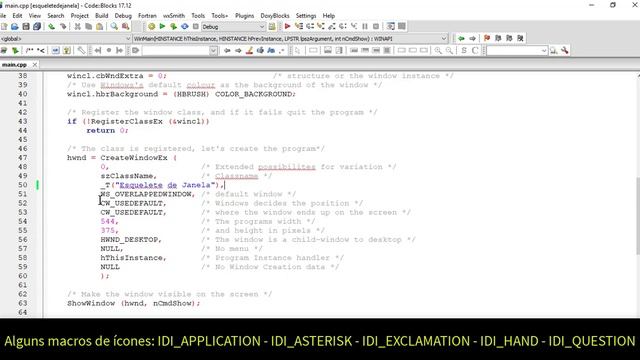Pause the debugger
Viewport: 640px width, 360px height.
(364, 27)
